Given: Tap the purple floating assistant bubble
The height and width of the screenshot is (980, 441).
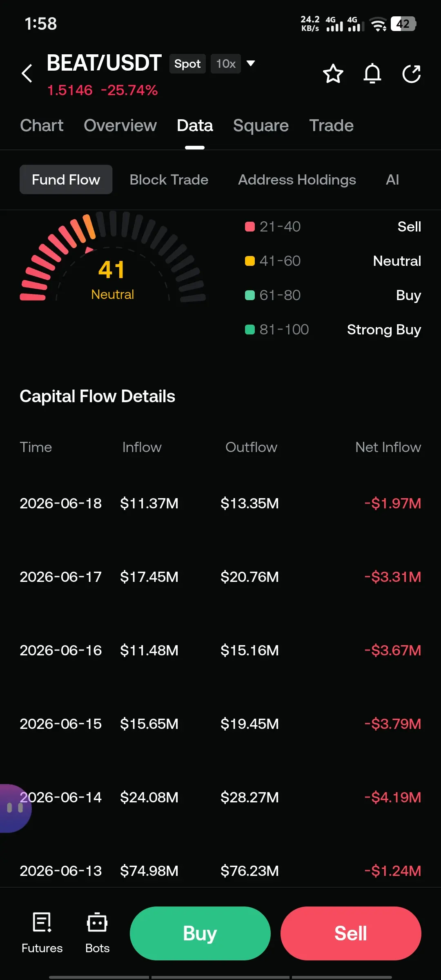Looking at the screenshot, I should [x=14, y=808].
